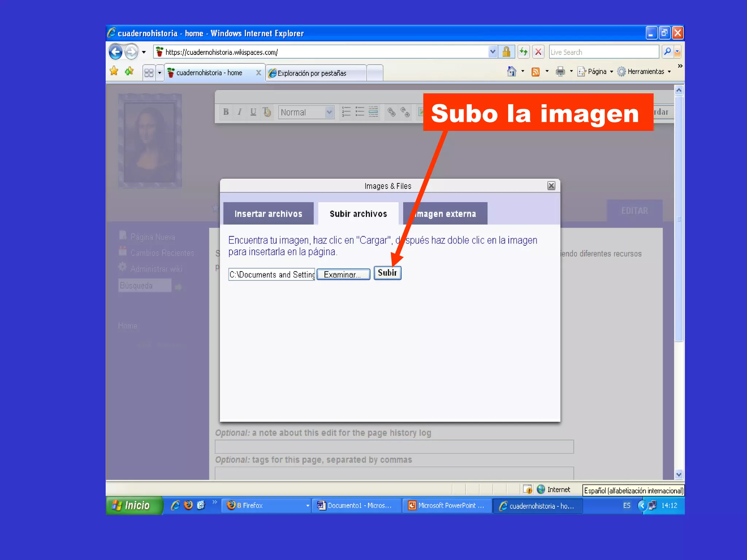Open the Herramientas menu

[644, 71]
